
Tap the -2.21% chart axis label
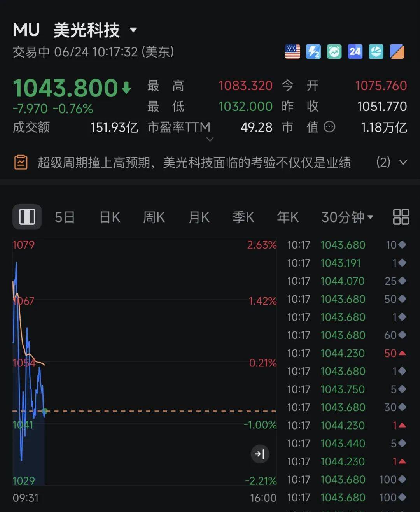pyautogui.click(x=261, y=481)
